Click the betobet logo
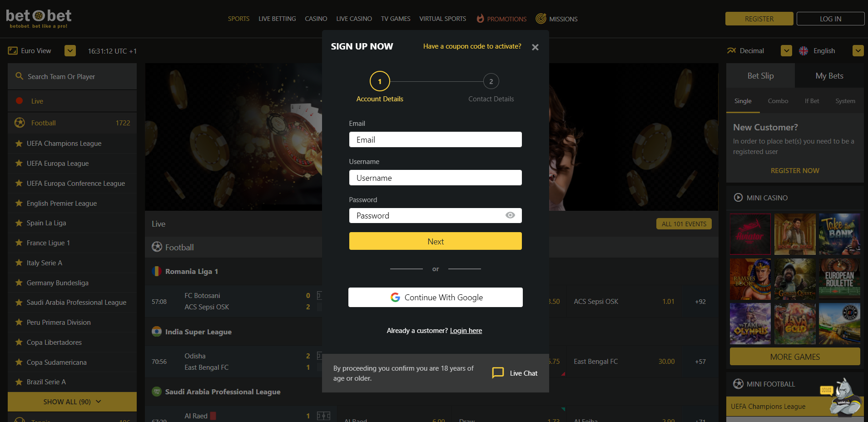 tap(39, 19)
